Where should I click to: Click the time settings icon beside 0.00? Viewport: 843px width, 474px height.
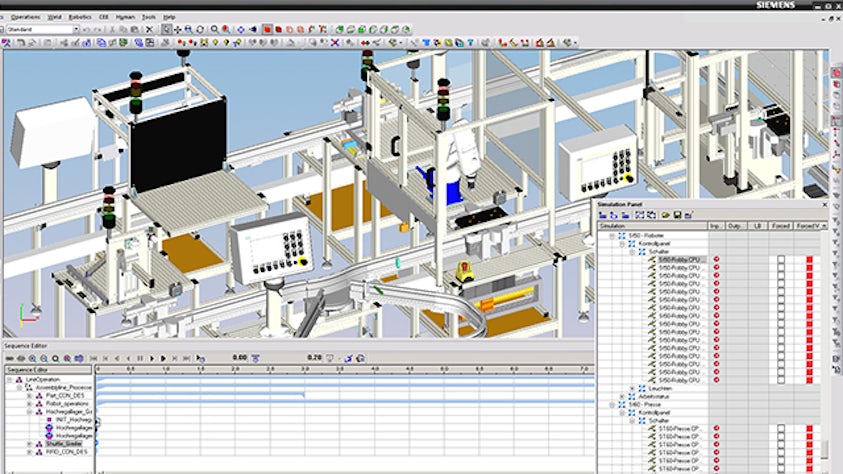(x=255, y=358)
